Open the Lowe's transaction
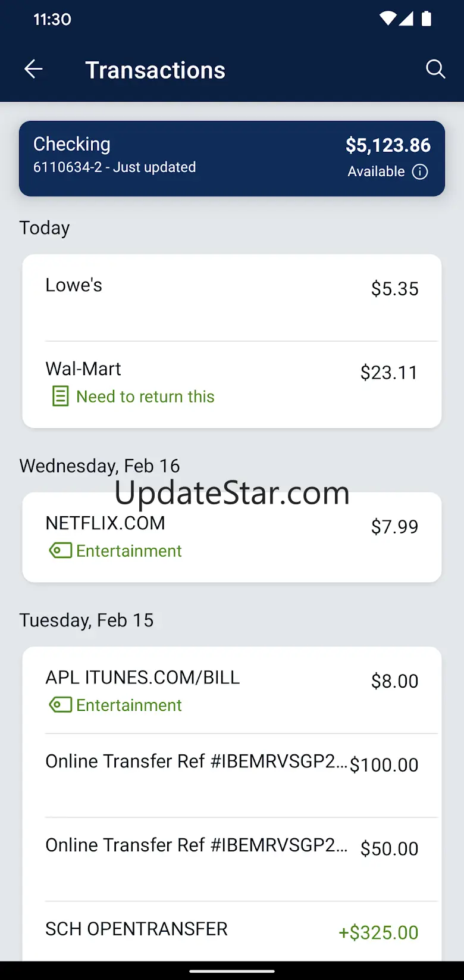This screenshot has height=980, width=464. 232,298
